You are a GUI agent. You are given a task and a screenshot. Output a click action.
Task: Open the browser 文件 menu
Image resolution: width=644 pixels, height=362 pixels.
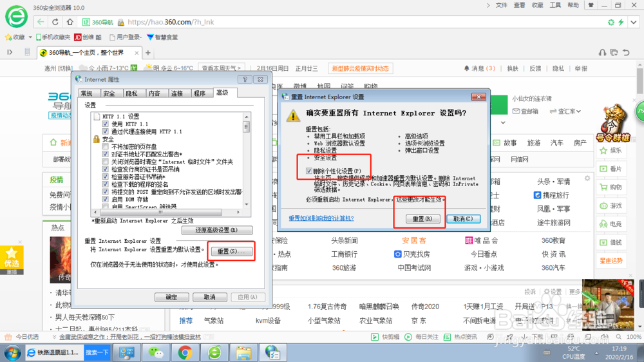[x=502, y=5]
